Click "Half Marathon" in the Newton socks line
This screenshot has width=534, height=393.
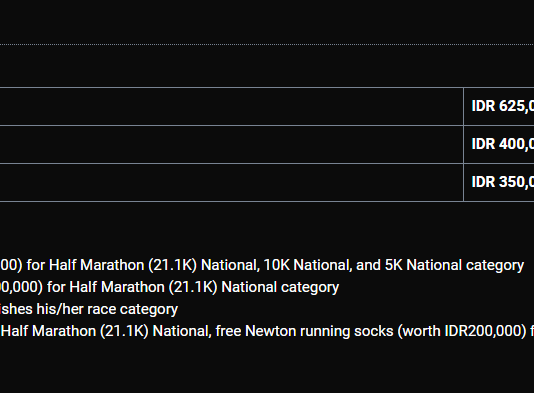[48, 331]
